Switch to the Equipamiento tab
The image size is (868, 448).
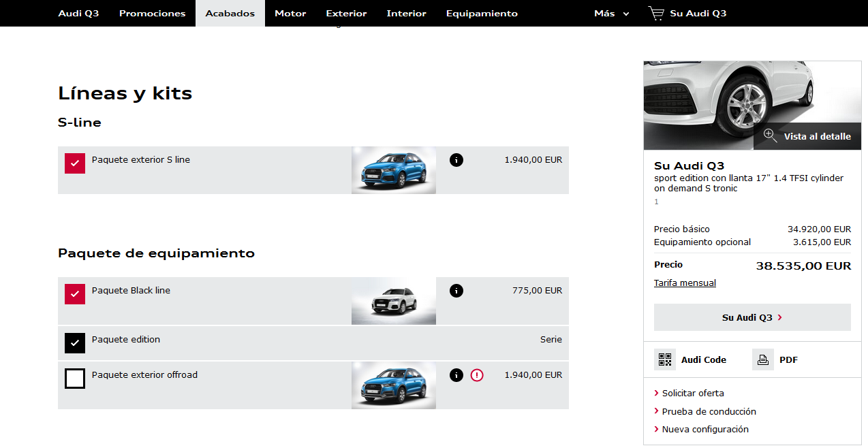click(482, 13)
